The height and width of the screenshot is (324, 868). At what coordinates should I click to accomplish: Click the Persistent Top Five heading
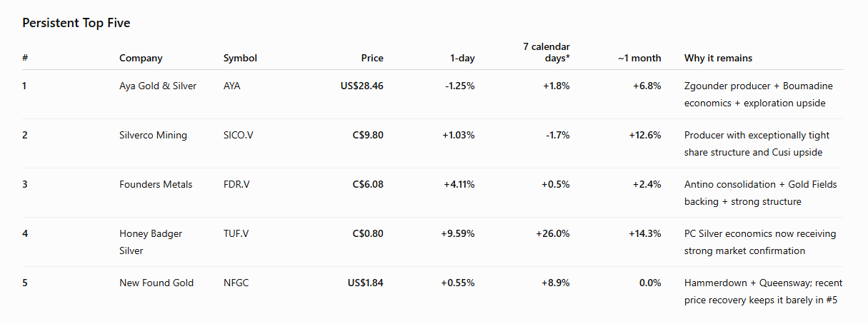click(x=76, y=23)
